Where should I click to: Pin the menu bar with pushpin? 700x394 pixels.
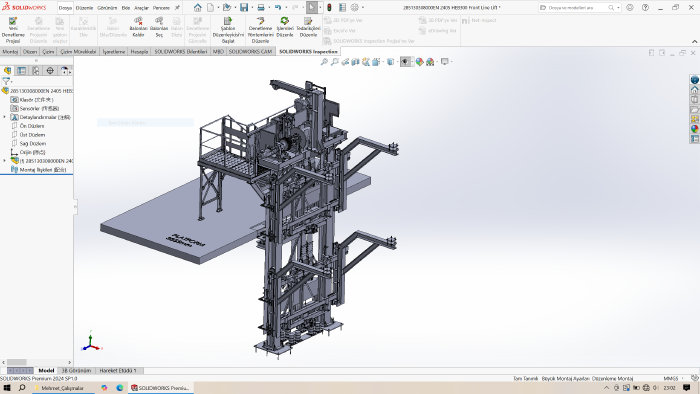[177, 8]
